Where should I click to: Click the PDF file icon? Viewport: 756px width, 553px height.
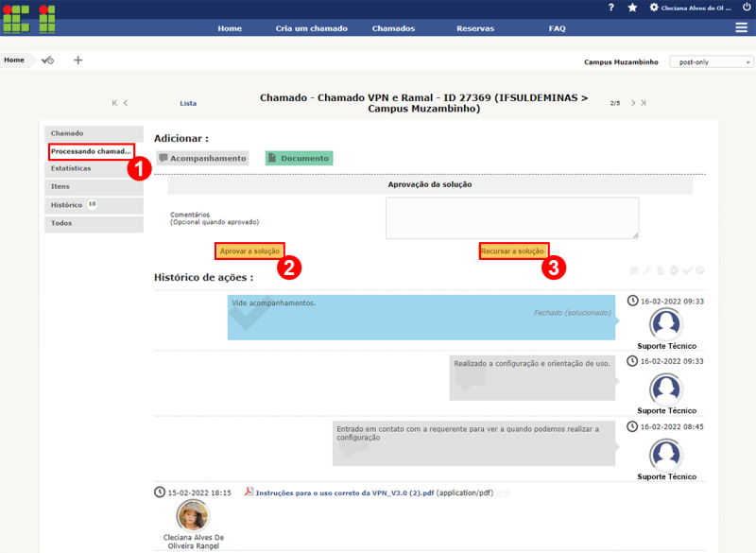[249, 492]
